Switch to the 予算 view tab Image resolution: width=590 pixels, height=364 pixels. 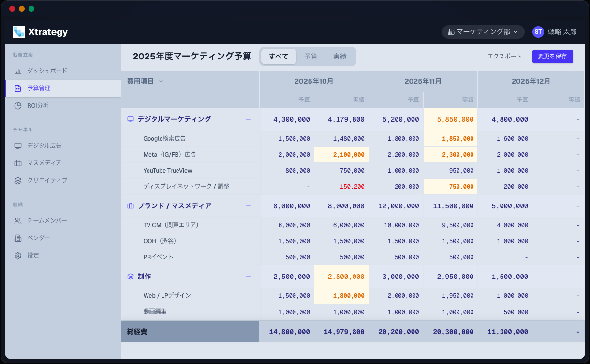310,56
